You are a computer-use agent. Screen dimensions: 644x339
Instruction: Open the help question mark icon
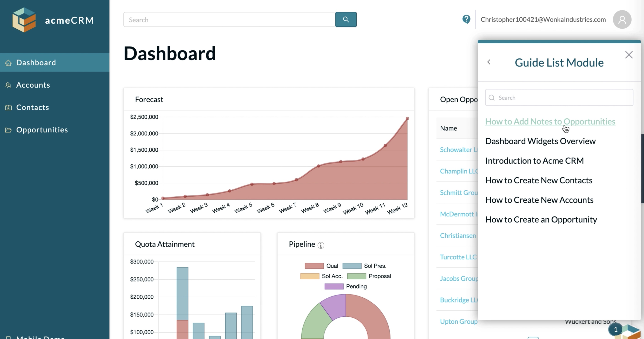click(466, 19)
